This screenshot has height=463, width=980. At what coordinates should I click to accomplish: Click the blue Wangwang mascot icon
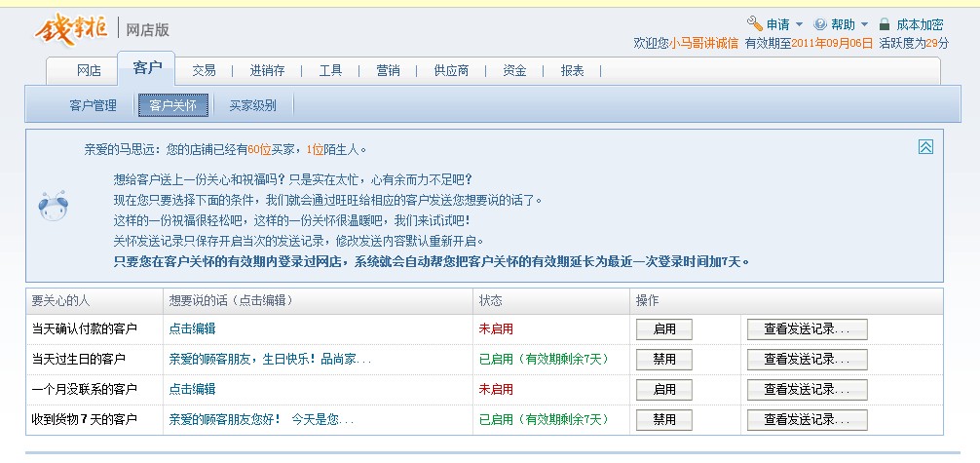[53, 205]
